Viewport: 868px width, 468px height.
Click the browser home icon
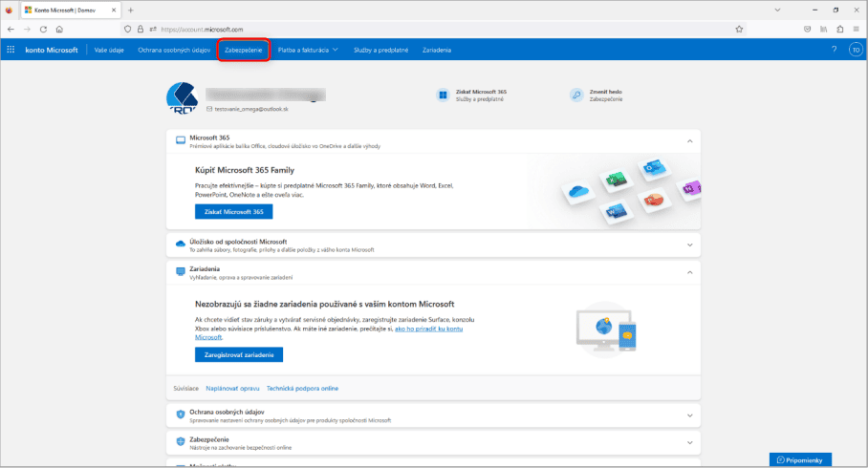(59, 29)
